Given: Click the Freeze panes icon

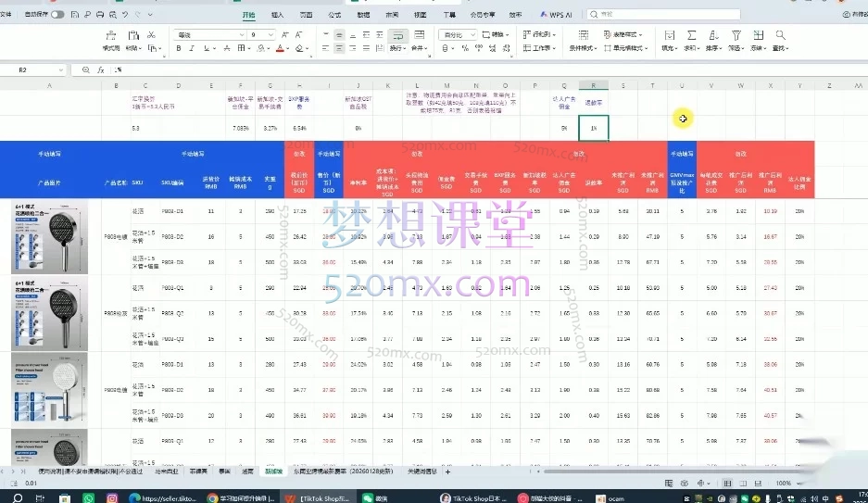Looking at the screenshot, I should [759, 35].
